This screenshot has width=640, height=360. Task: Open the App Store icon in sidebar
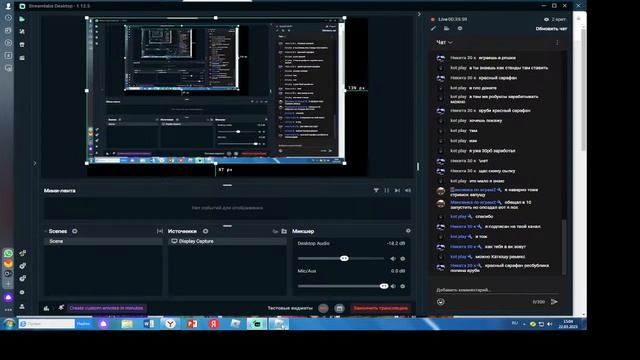pos(22,44)
